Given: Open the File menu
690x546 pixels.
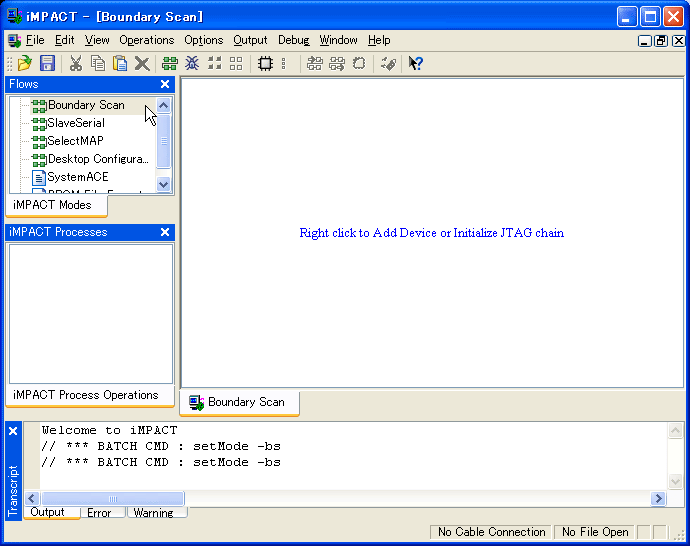Looking at the screenshot, I should pyautogui.click(x=35, y=40).
